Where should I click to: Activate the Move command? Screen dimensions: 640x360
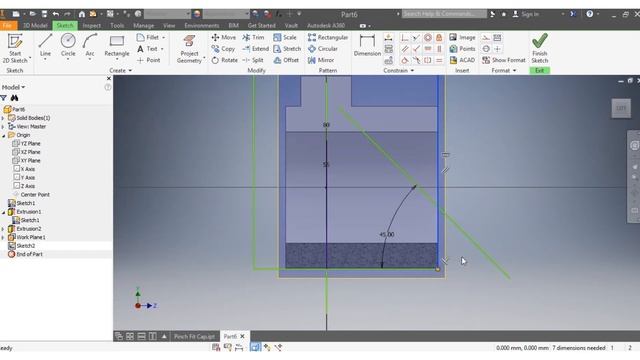[x=224, y=38]
